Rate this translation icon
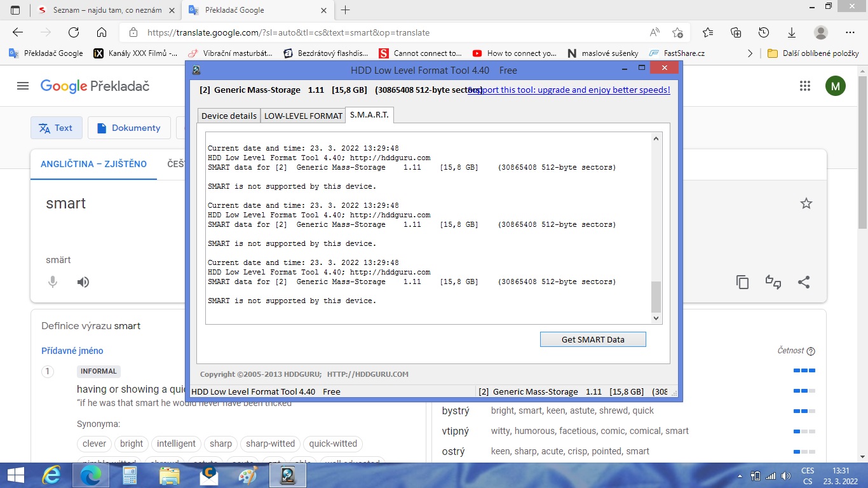868x488 pixels. (x=773, y=282)
